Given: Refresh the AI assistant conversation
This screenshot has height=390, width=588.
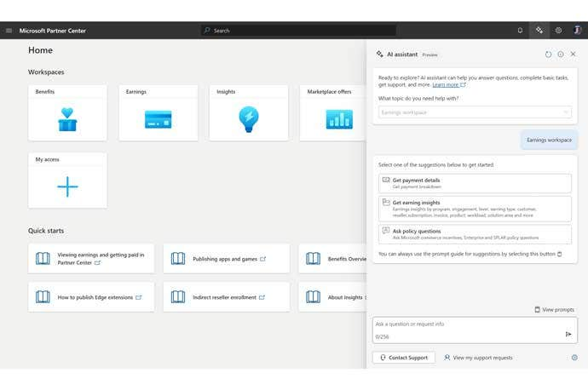Looking at the screenshot, I should click(x=548, y=54).
